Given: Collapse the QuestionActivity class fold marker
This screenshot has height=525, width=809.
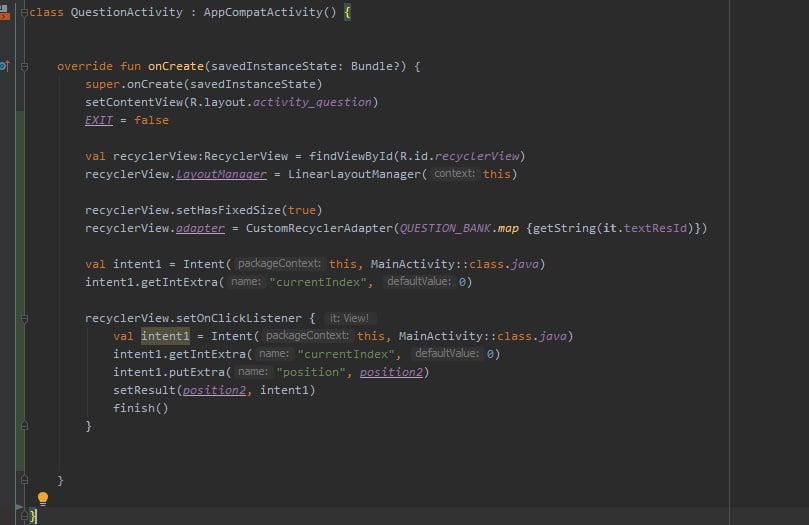Looking at the screenshot, I should (x=24, y=12).
